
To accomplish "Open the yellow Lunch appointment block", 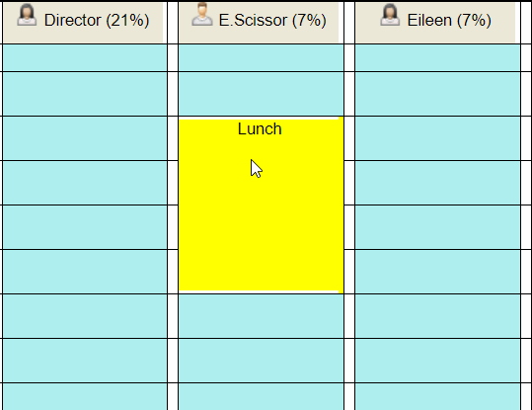I will point(261,205).
